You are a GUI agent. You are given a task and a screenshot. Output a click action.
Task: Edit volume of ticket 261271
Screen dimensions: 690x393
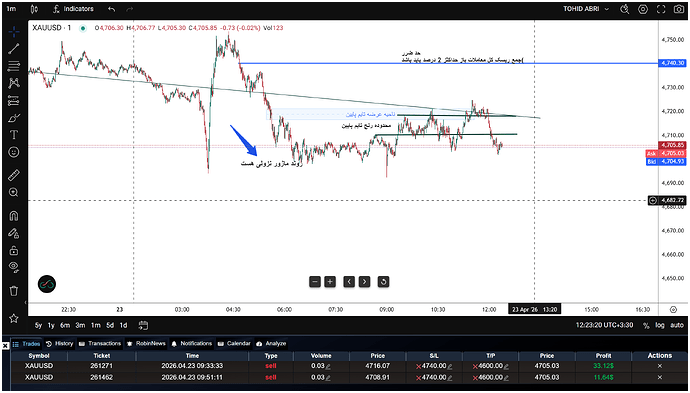[x=327, y=366]
